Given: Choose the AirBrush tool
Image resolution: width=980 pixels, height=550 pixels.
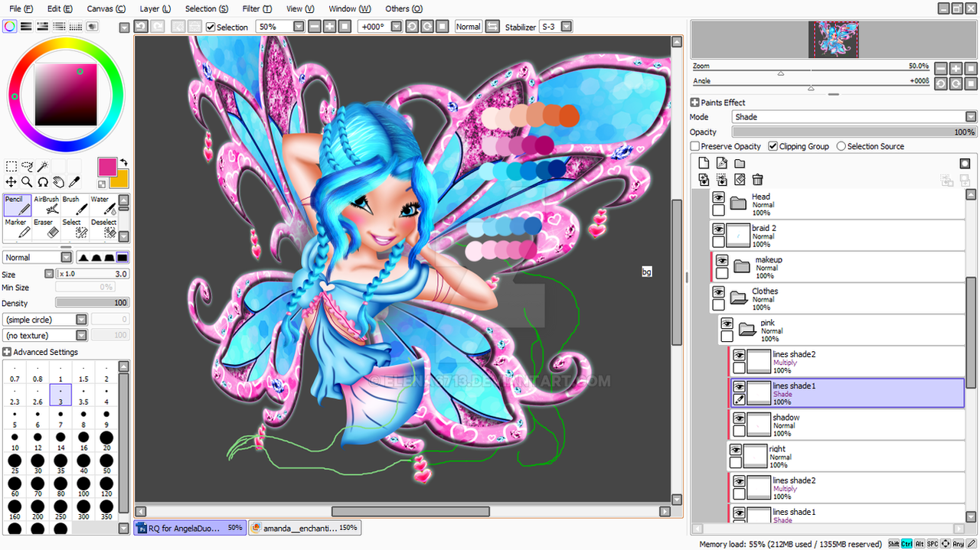Looking at the screenshot, I should (46, 205).
